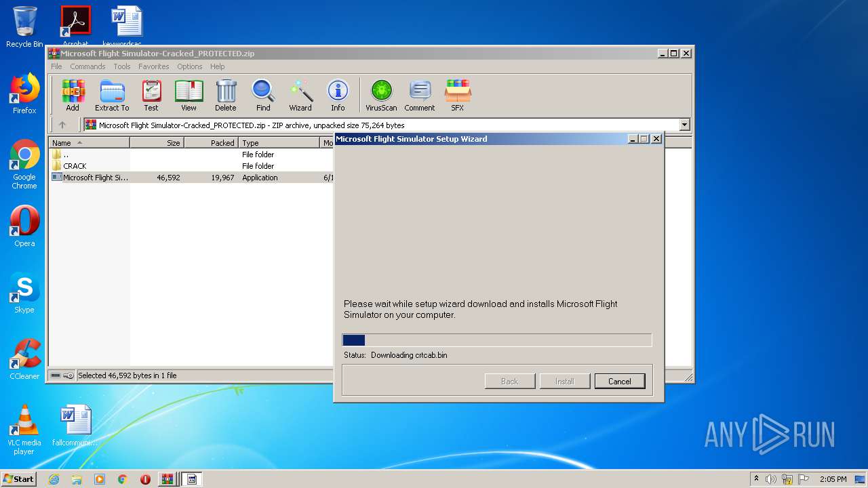Sort file list by Packed column
The image size is (868, 488).
[212, 143]
